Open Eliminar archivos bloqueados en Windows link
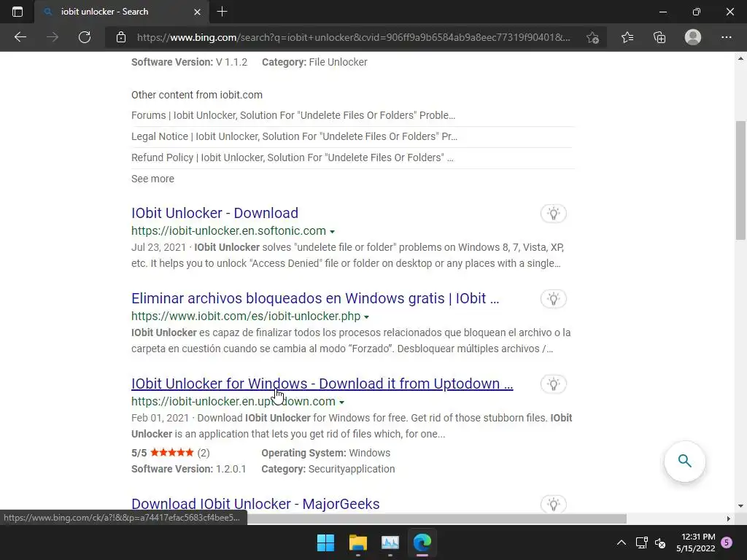747x560 pixels. pos(315,298)
